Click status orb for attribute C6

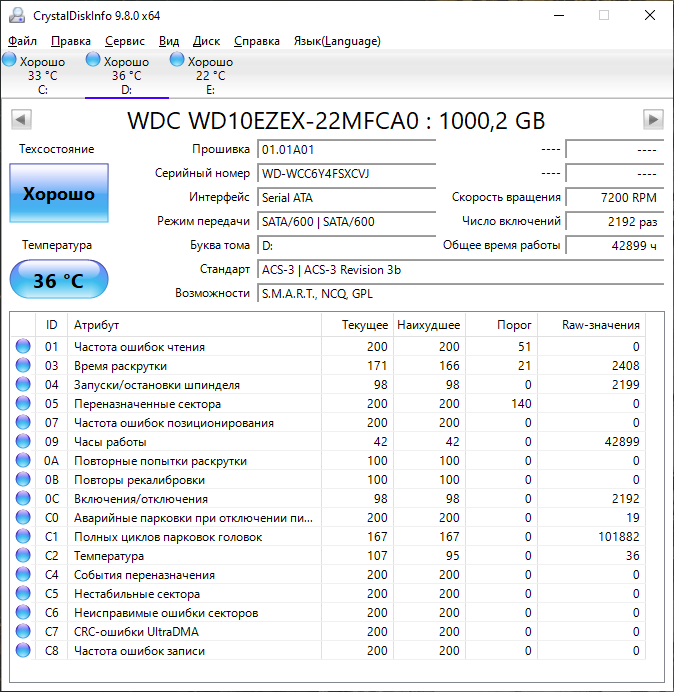point(23,612)
